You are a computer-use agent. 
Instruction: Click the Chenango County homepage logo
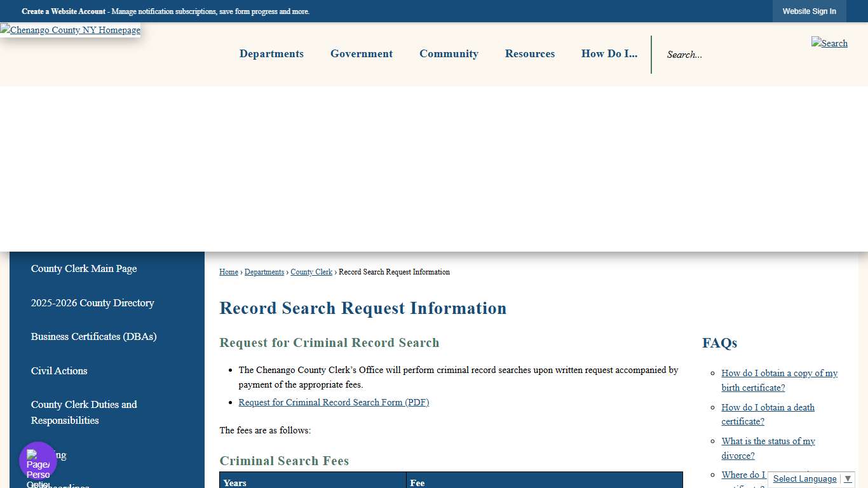tap(70, 29)
